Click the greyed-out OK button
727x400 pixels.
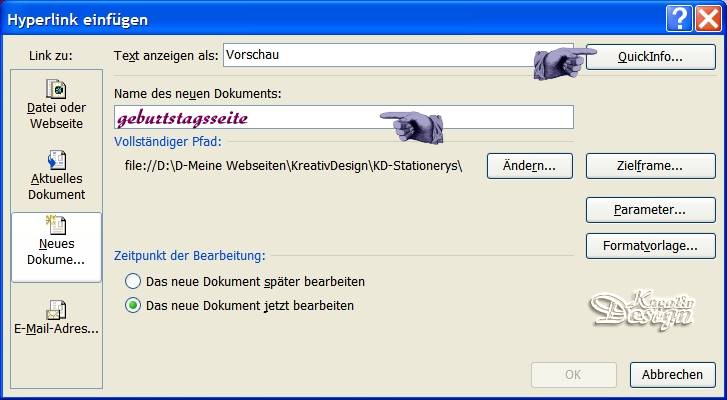574,375
